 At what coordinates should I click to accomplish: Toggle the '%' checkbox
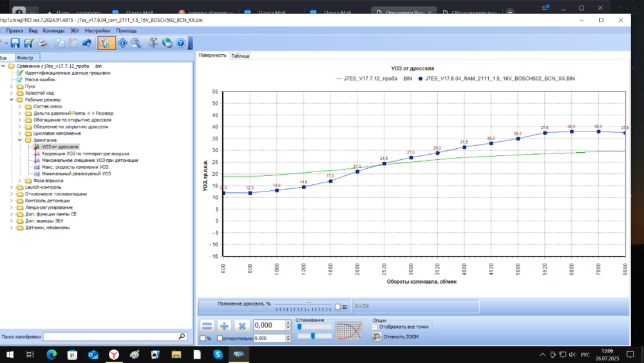pyautogui.click(x=202, y=338)
